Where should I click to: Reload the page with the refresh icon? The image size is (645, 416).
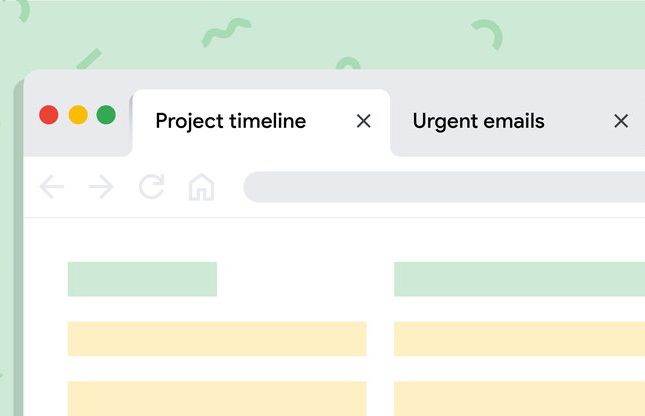(x=151, y=187)
